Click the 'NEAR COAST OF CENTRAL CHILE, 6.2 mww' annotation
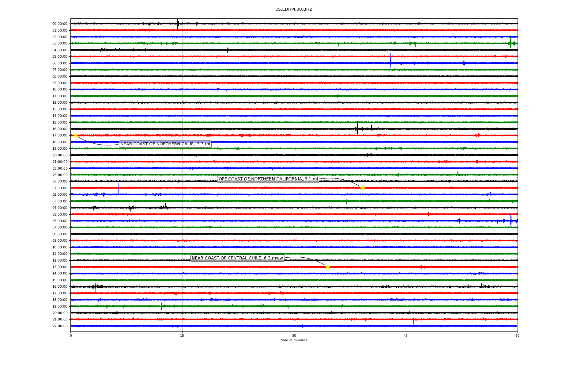The width and height of the screenshot is (588, 368). pyautogui.click(x=237, y=258)
